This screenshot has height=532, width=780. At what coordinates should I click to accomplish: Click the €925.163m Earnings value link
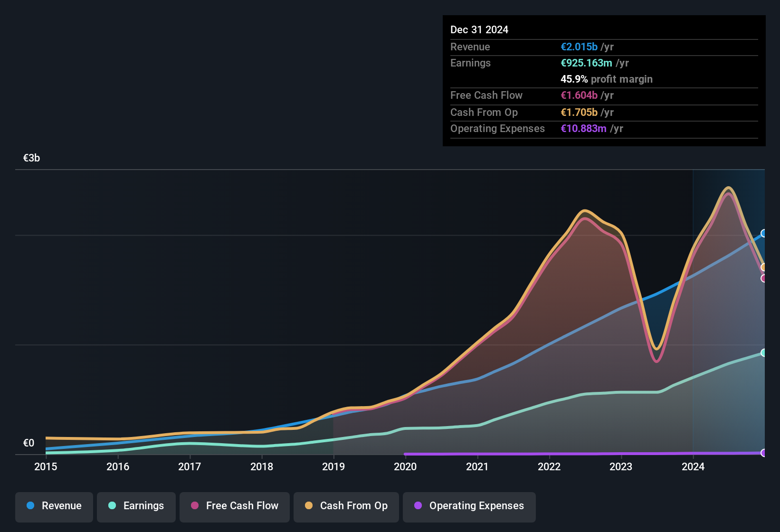click(x=588, y=63)
